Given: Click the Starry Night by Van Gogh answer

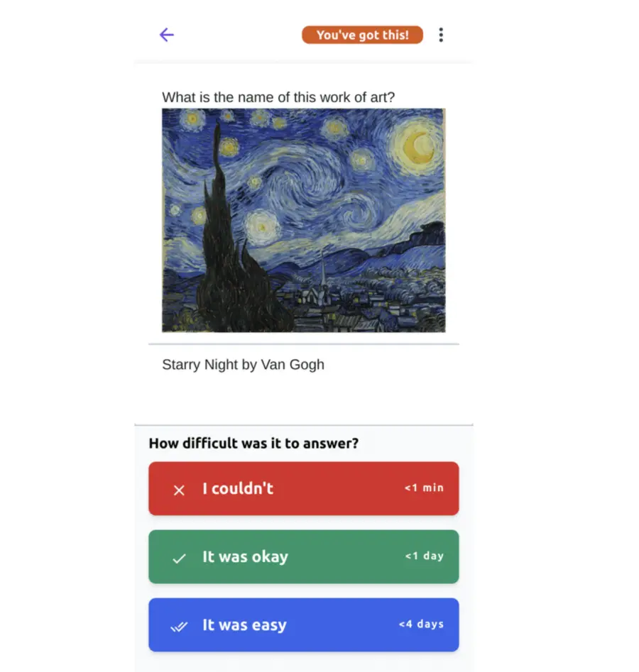Looking at the screenshot, I should [243, 365].
